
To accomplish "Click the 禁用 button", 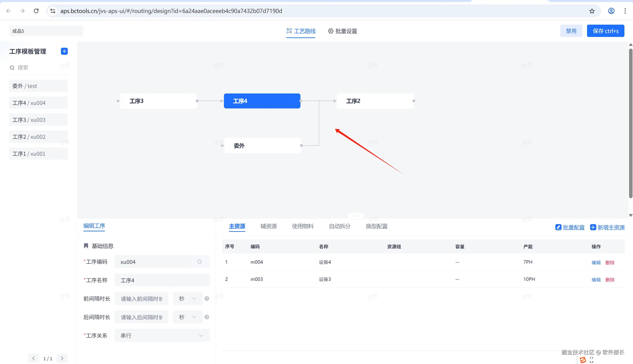I will (x=571, y=31).
